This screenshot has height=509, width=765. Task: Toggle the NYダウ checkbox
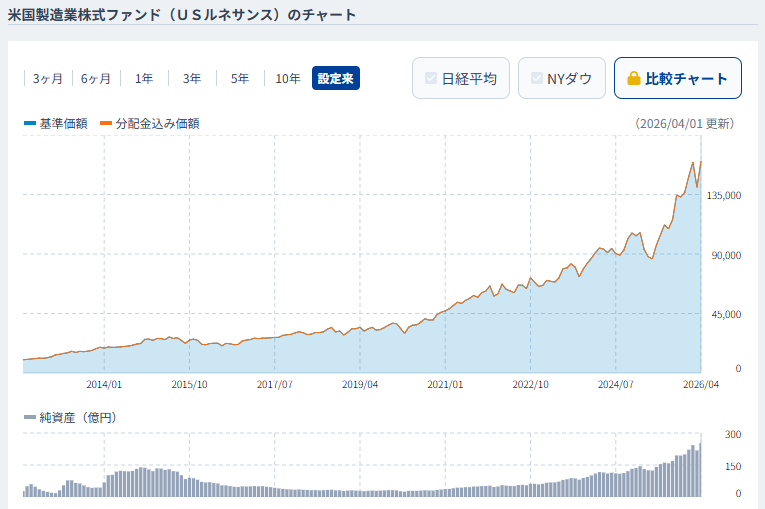pyautogui.click(x=537, y=78)
